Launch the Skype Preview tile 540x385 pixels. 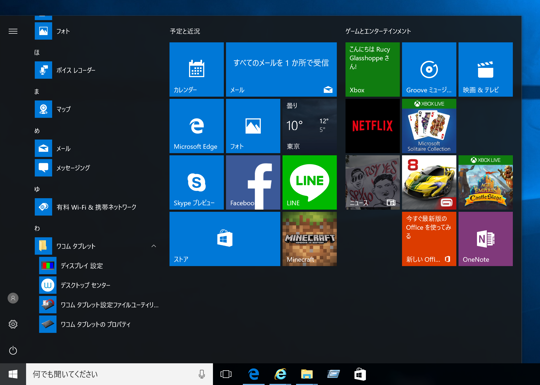(x=197, y=182)
